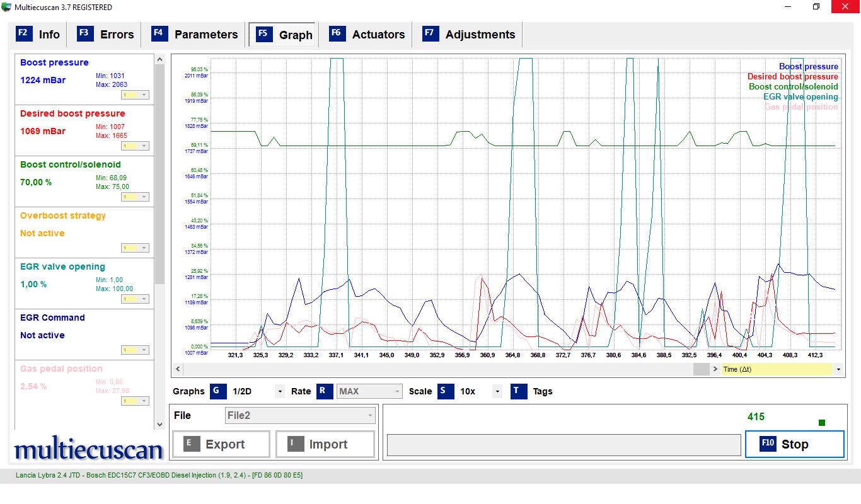Viewport: 861px width, 504px height.
Task: Click the Lancia Lybra 2.4 JTD status text
Action: click(x=159, y=475)
